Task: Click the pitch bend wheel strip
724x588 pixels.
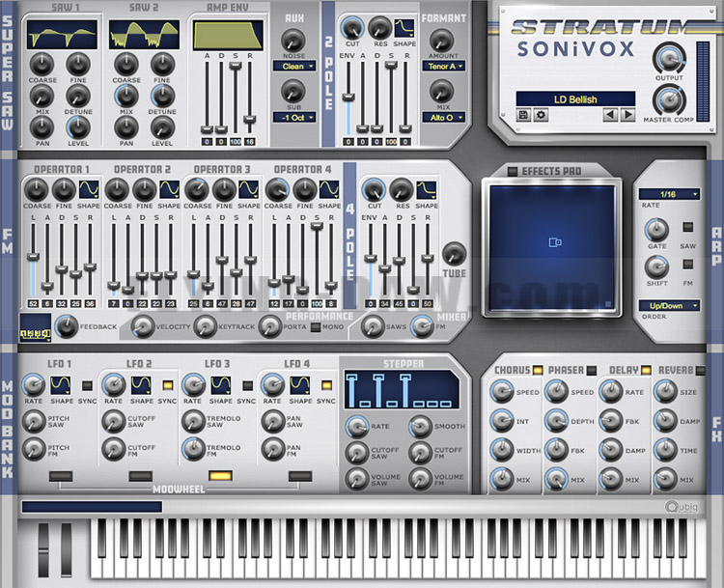Action: pos(43,549)
